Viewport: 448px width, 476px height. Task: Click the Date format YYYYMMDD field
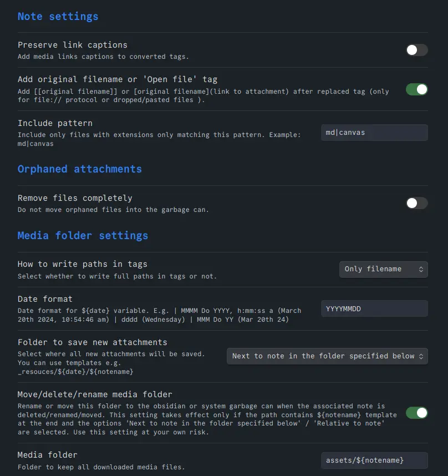pyautogui.click(x=374, y=308)
